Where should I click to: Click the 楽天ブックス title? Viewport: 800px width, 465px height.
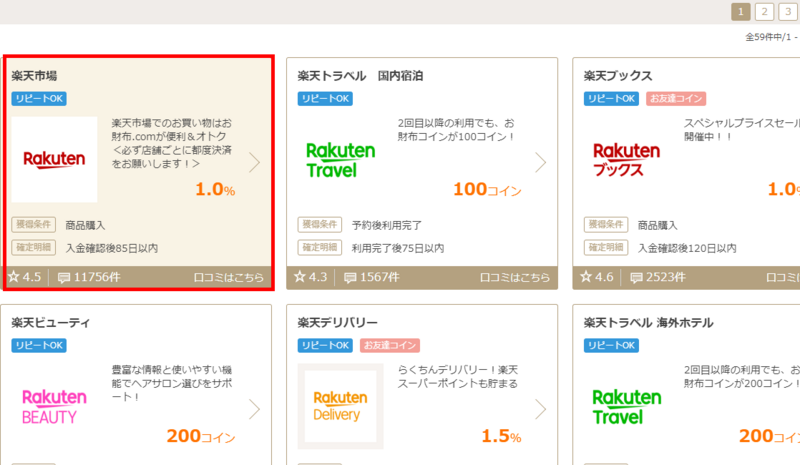click(x=618, y=76)
